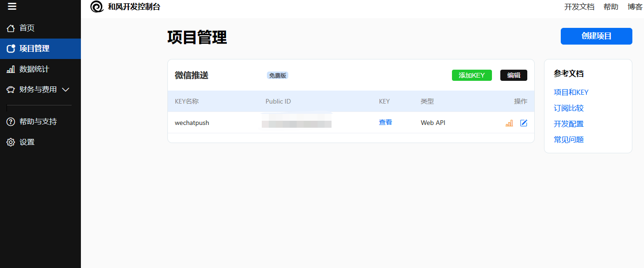Click the question mark icon beside 帮助与支持
This screenshot has height=268, width=644.
(x=11, y=122)
